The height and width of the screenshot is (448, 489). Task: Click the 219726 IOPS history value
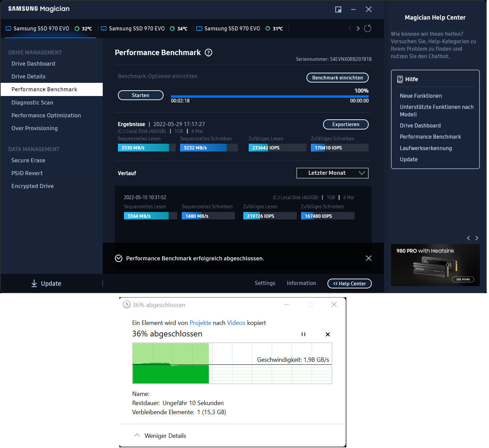(x=270, y=216)
